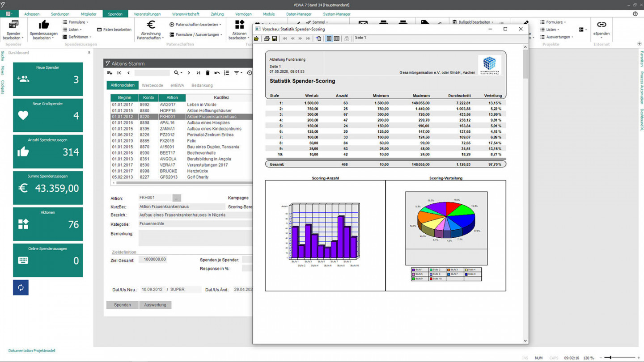644x362 pixels.
Task: Open the Veranstaltungen ribbon tab
Action: pyautogui.click(x=147, y=14)
